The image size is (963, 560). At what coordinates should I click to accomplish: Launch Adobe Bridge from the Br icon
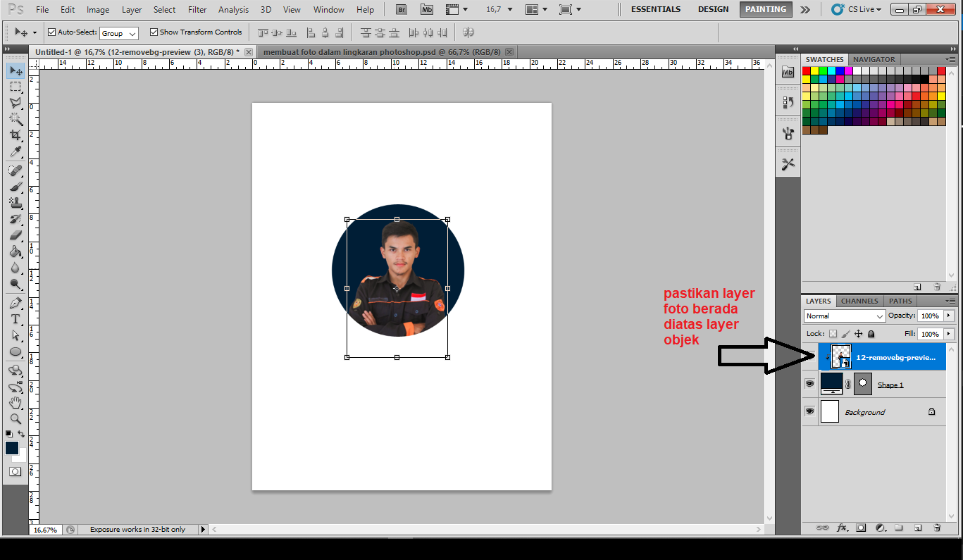[x=401, y=9]
